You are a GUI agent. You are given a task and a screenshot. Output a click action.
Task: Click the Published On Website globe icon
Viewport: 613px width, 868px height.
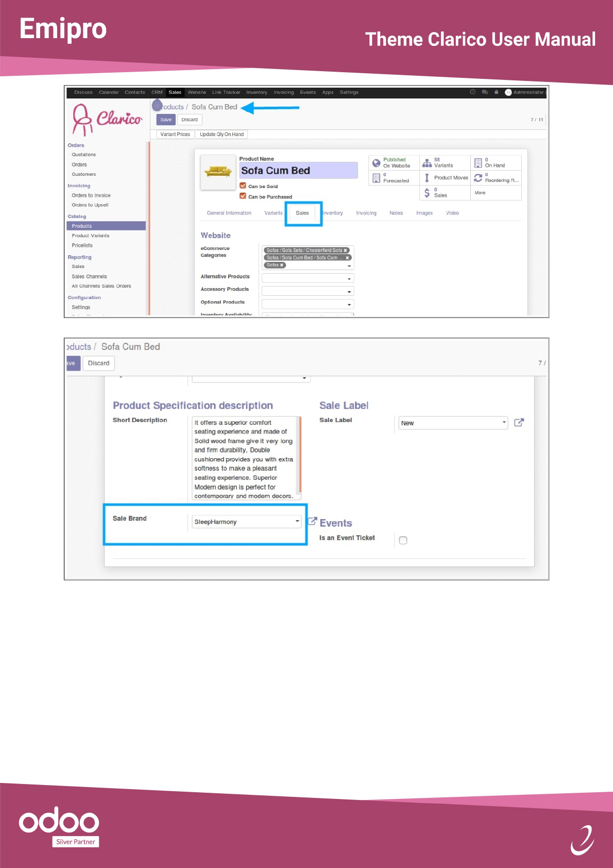pyautogui.click(x=377, y=163)
